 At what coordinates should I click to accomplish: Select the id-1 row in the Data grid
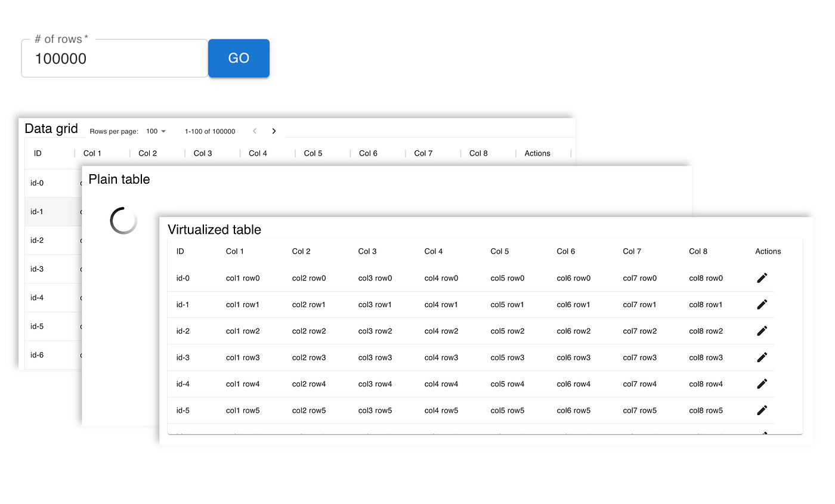[x=37, y=211]
